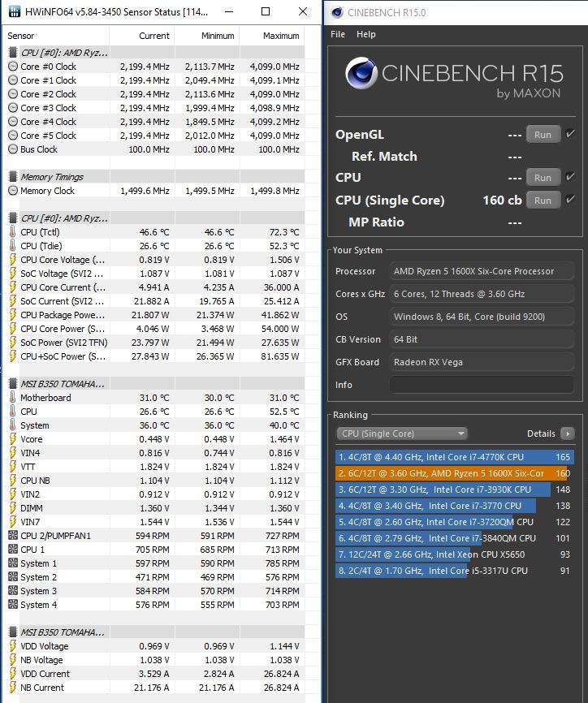Open the File menu in Cinebench
This screenshot has height=703, width=588.
[338, 34]
